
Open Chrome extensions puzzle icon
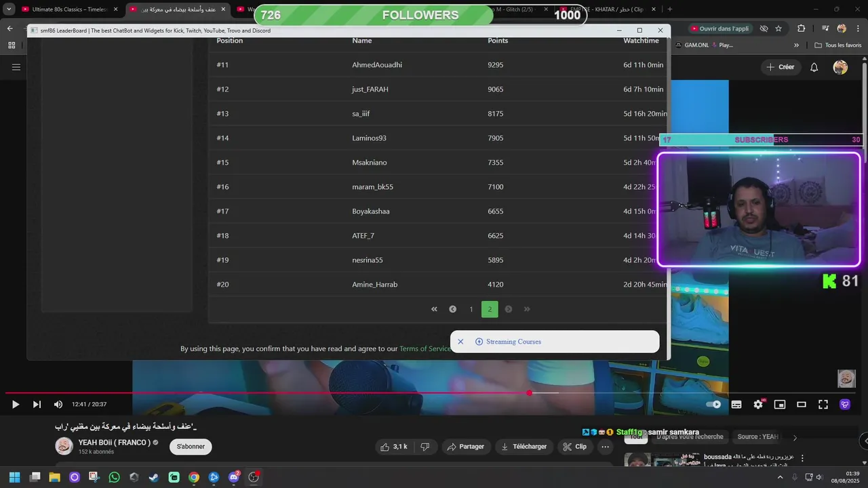tap(802, 28)
